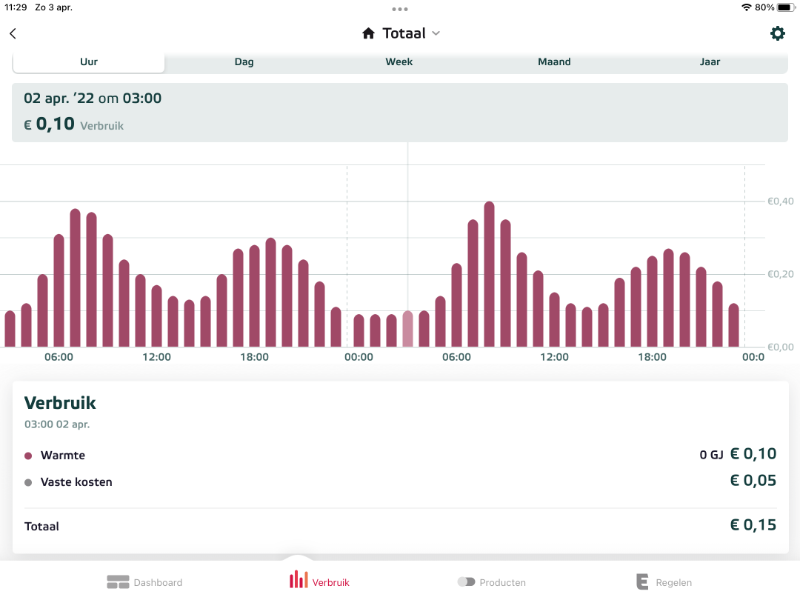Tap the grey Vaste kosten color dot
Viewport: 800px width, 600px height.
[28, 483]
